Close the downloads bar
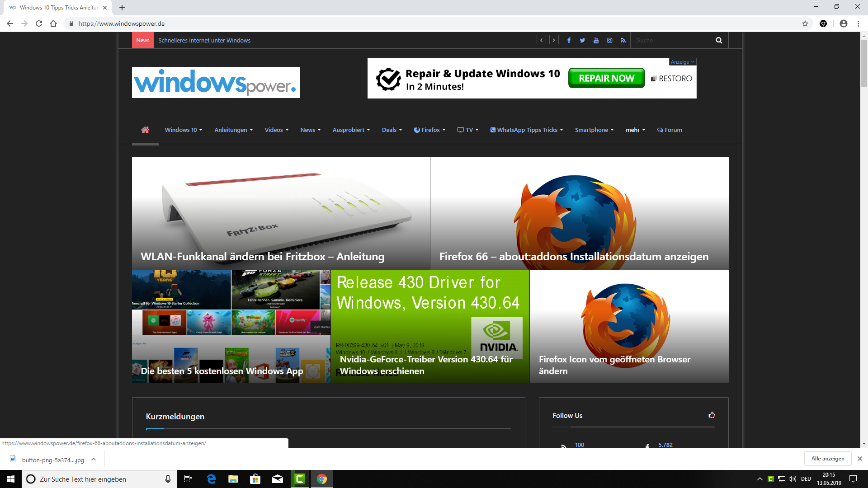The width and height of the screenshot is (868, 488). click(x=860, y=459)
